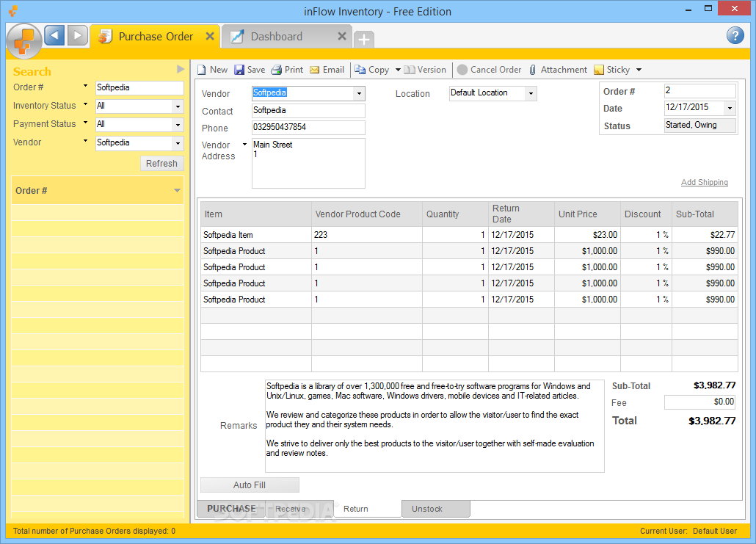Image resolution: width=756 pixels, height=544 pixels.
Task: Open the Copy dropdown arrow
Action: pos(398,70)
